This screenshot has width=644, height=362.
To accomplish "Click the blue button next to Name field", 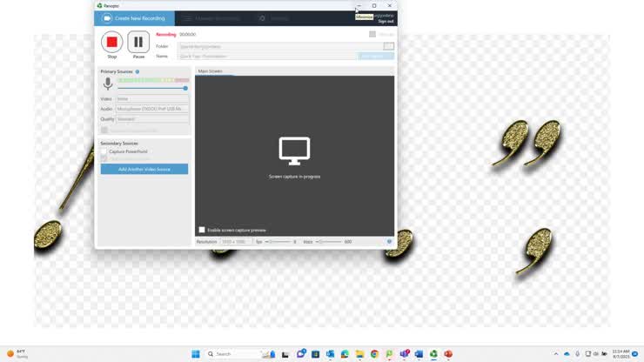I will coord(376,57).
